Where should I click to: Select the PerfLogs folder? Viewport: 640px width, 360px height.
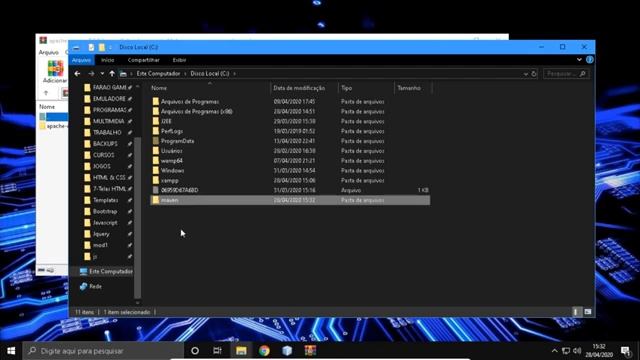click(290, 131)
